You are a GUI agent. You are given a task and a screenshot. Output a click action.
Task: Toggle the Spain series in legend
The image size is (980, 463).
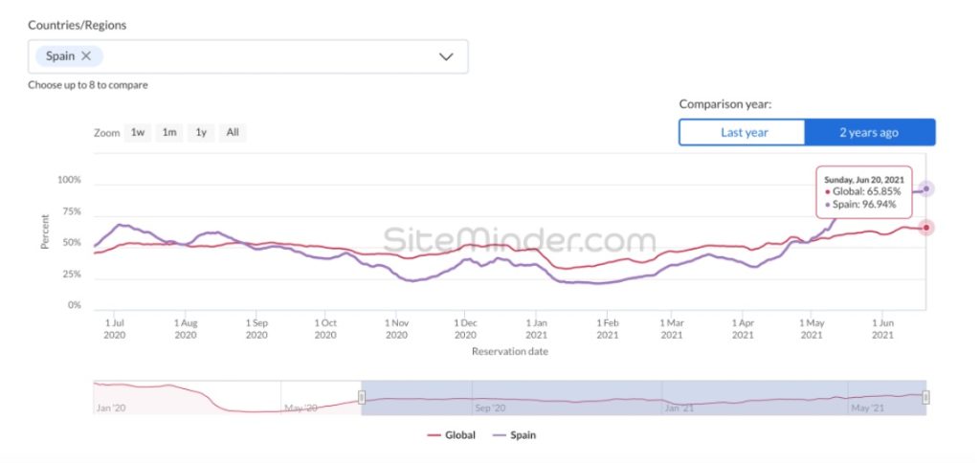pyautogui.click(x=522, y=435)
